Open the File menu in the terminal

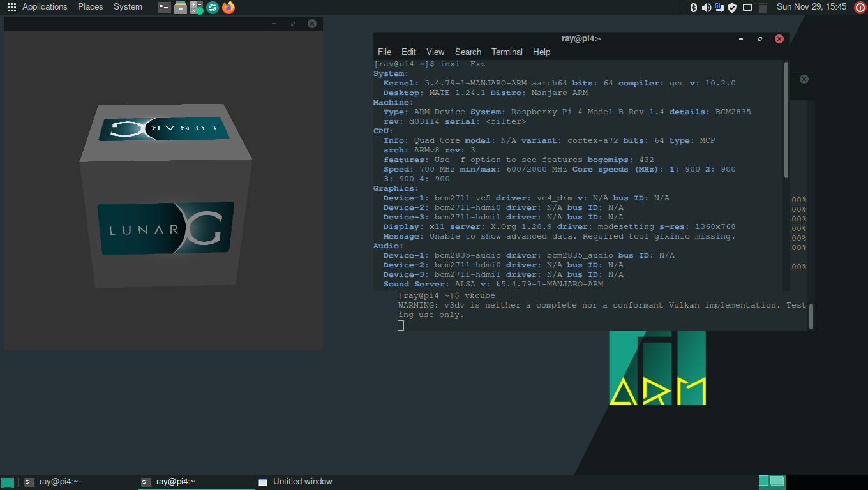(x=384, y=52)
